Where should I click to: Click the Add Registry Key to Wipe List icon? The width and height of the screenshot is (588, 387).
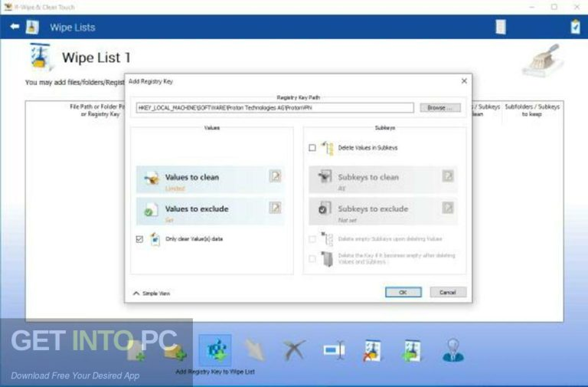point(215,349)
